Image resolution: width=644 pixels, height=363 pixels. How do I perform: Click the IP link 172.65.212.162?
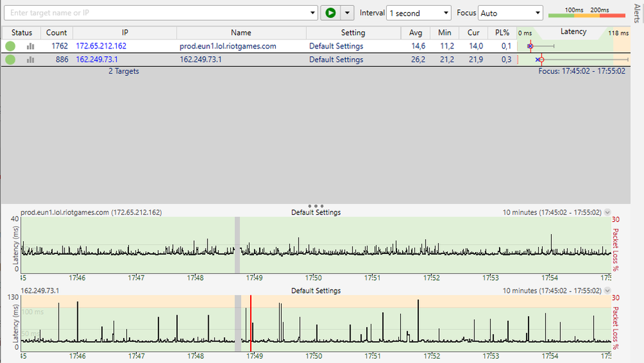coord(102,46)
